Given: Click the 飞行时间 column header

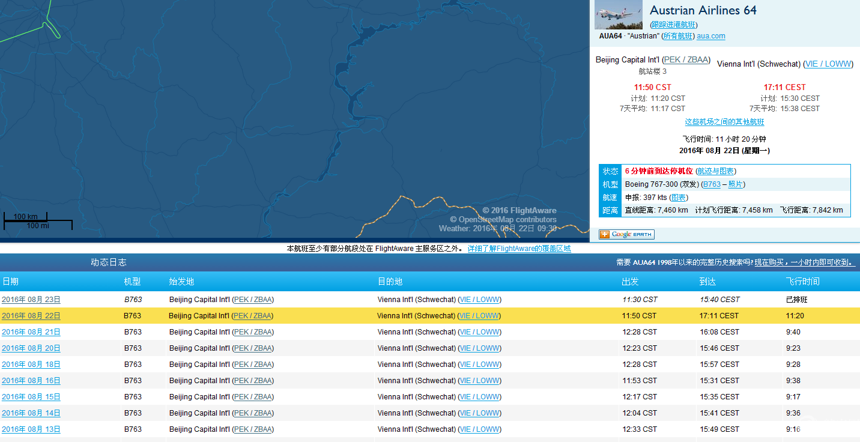Looking at the screenshot, I should tap(802, 281).
